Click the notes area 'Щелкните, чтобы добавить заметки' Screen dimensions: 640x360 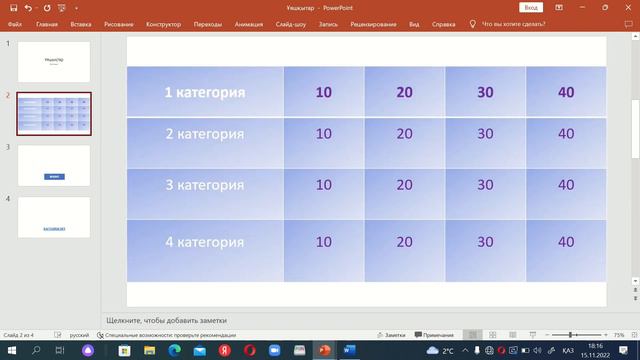pos(167,320)
